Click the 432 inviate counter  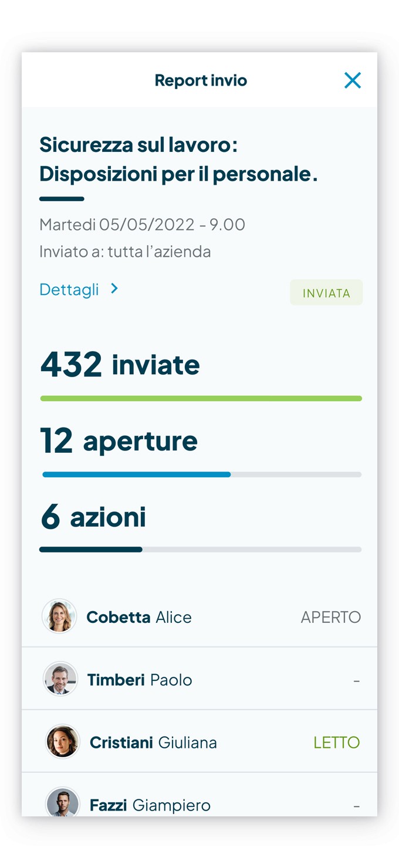click(119, 364)
